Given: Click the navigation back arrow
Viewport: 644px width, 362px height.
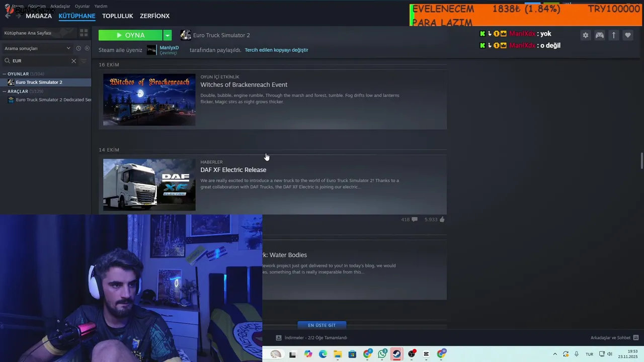Looking at the screenshot, I should click(7, 16).
